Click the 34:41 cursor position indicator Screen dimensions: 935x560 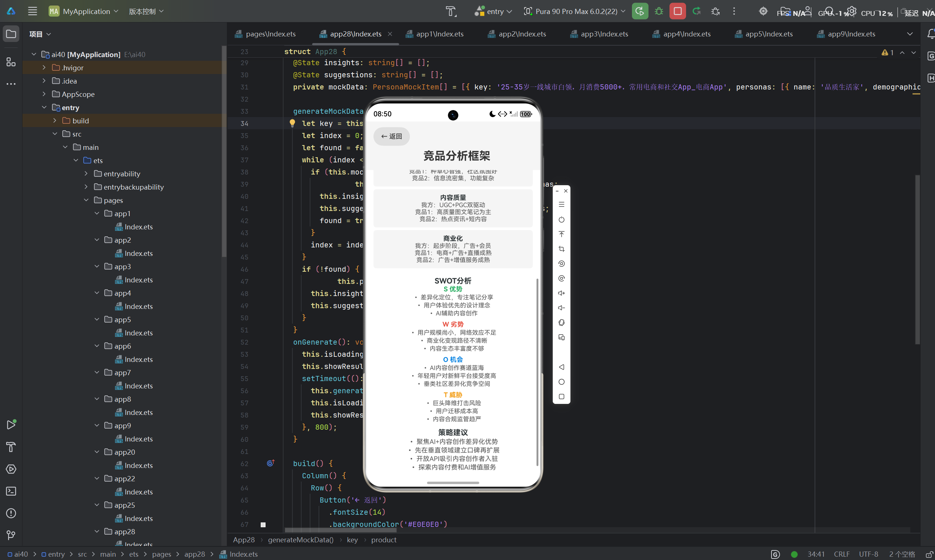[816, 554]
